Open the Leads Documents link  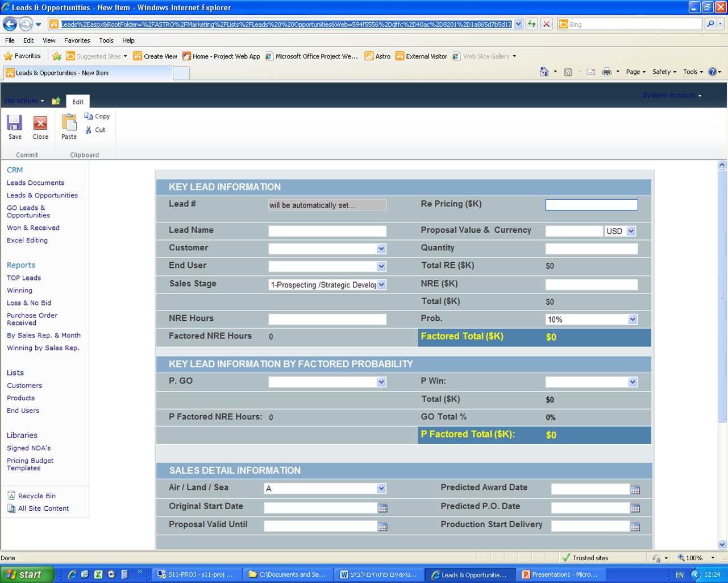tap(35, 183)
